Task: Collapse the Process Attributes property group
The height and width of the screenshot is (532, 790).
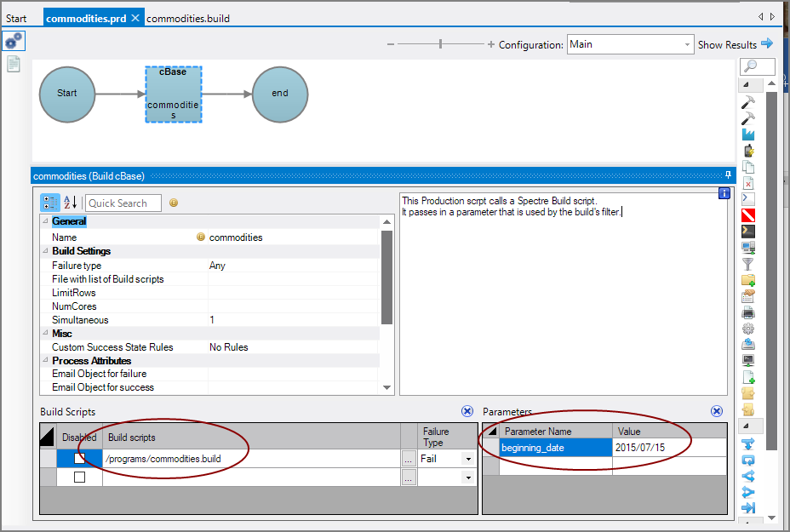Action: pos(45,360)
